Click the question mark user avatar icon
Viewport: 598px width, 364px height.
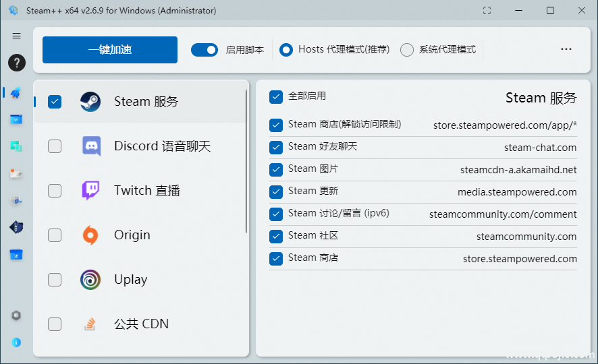pos(17,63)
